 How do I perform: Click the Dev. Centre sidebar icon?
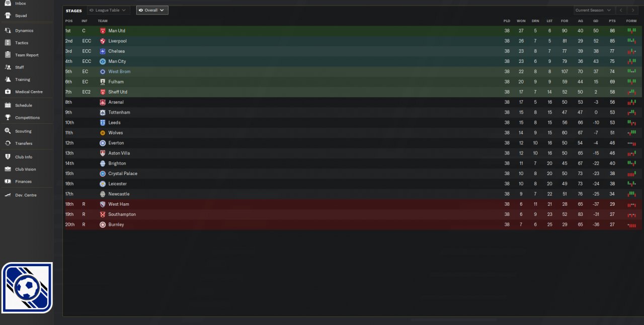[x=8, y=195]
